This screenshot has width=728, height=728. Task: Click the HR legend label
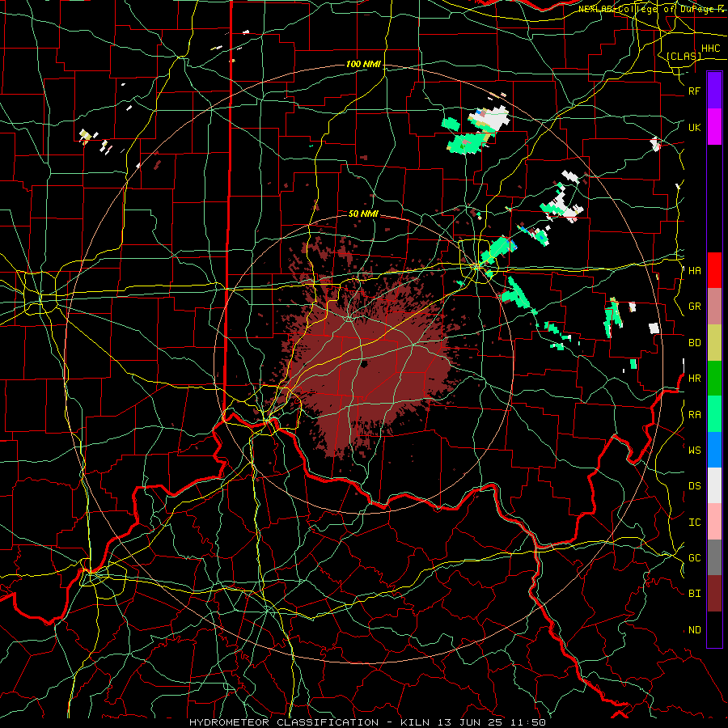(x=694, y=379)
